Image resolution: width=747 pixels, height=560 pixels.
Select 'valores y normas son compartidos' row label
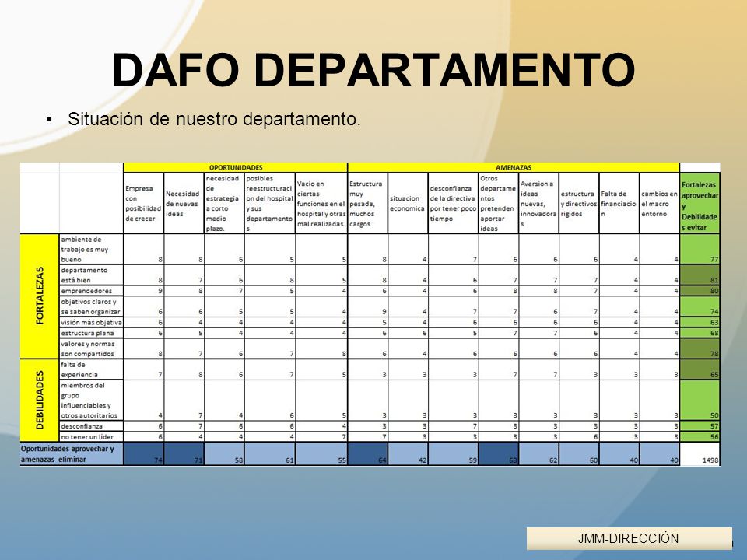point(91,348)
